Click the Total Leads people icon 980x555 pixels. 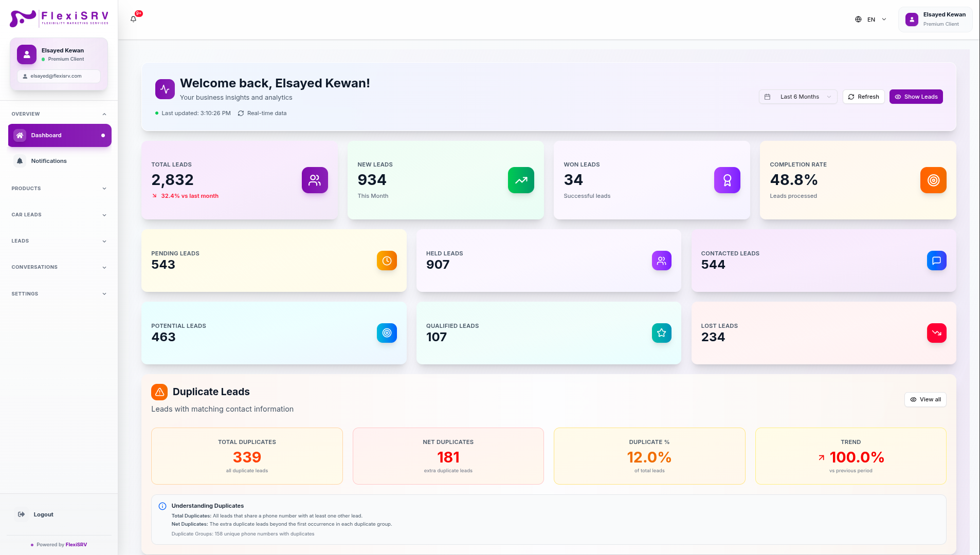click(315, 180)
